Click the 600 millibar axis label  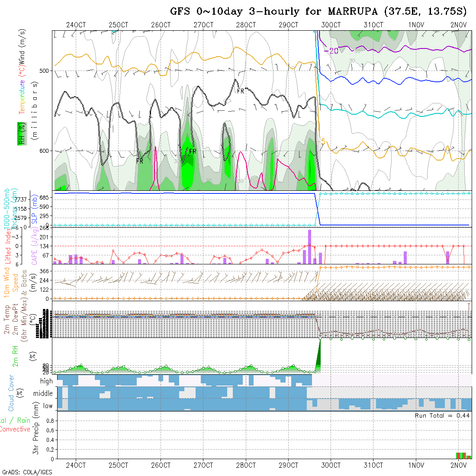(45, 151)
